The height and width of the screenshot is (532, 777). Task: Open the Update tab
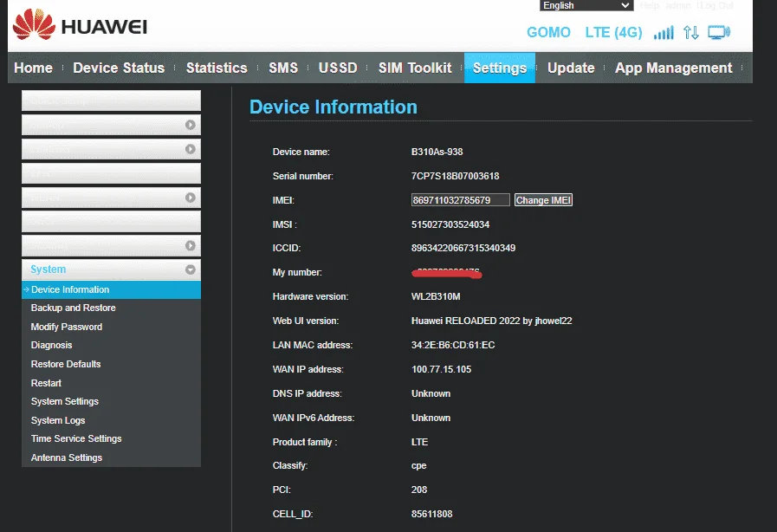571,68
